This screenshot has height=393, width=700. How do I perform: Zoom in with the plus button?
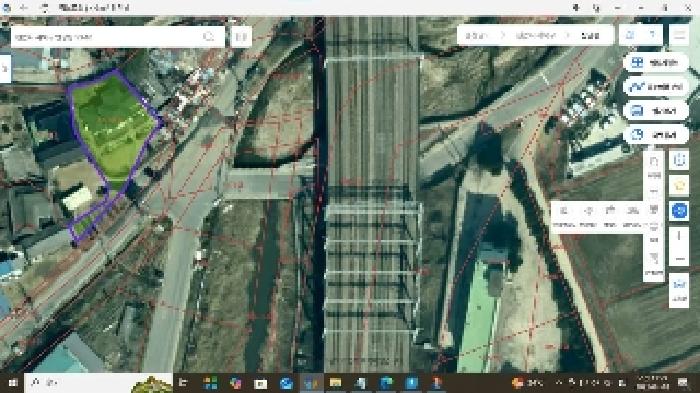679,236
